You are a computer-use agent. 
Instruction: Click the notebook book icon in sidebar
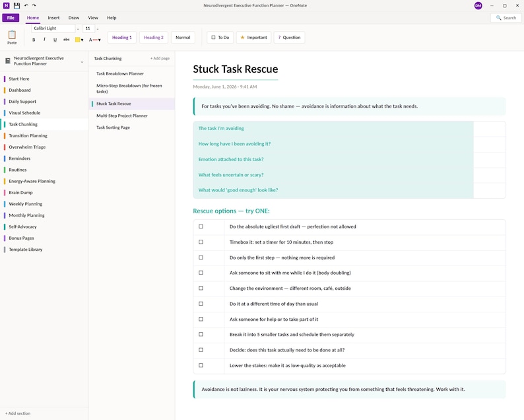coord(8,61)
